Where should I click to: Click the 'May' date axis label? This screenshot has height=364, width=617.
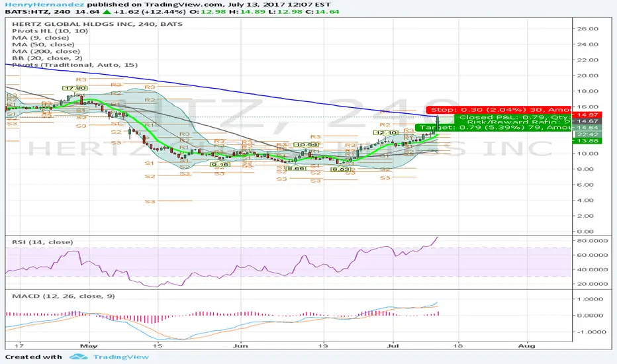(x=89, y=346)
